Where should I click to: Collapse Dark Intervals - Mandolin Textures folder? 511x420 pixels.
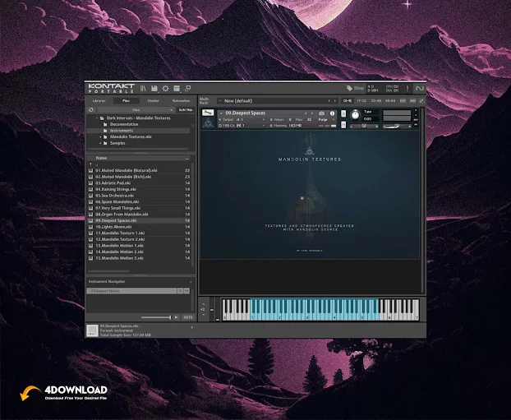point(97,118)
